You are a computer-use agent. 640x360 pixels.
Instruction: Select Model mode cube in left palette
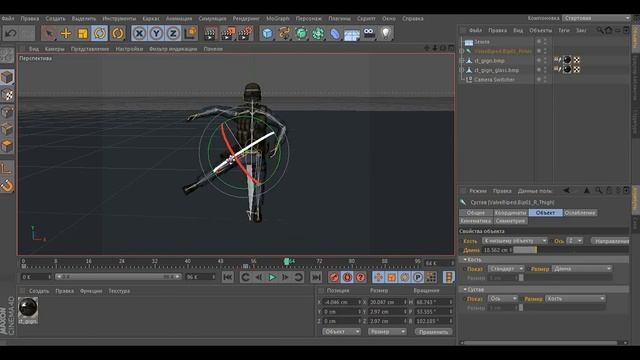pyautogui.click(x=7, y=77)
